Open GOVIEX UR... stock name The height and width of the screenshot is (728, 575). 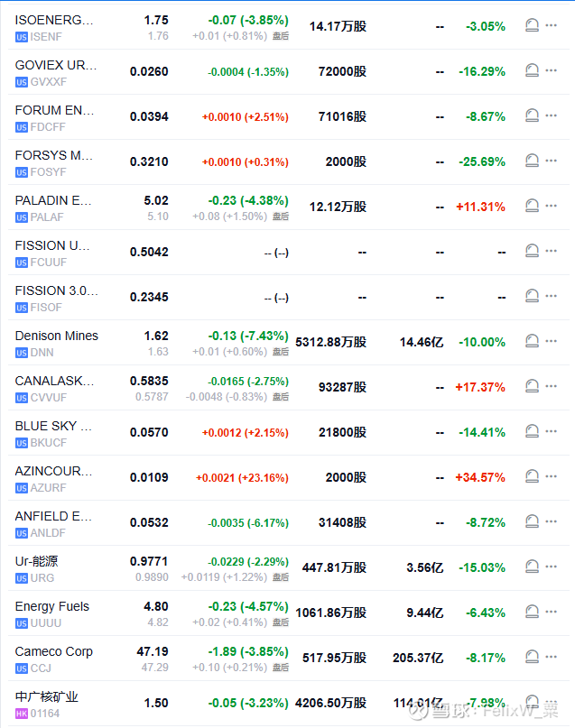click(x=56, y=65)
